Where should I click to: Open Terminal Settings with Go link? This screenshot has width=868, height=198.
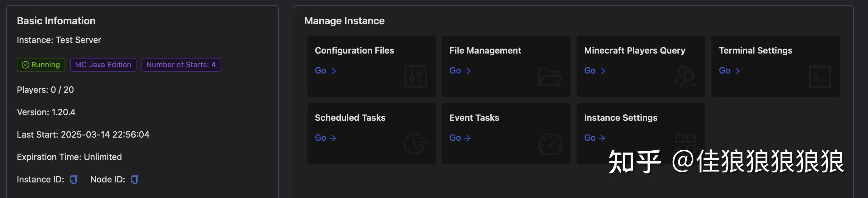pos(729,71)
